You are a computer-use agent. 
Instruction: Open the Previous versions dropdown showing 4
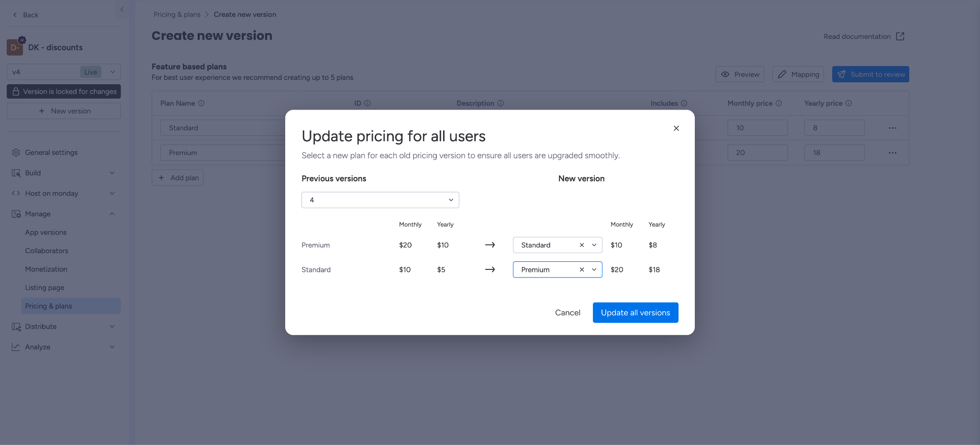[x=380, y=200]
